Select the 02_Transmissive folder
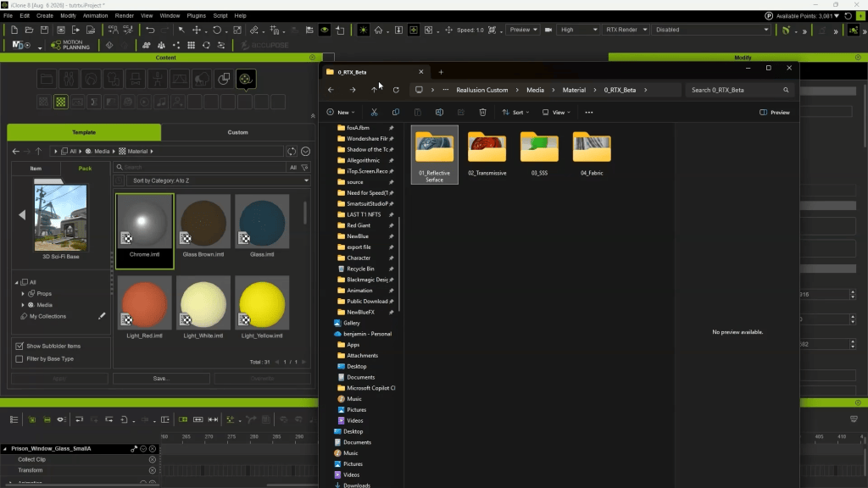 click(x=487, y=154)
